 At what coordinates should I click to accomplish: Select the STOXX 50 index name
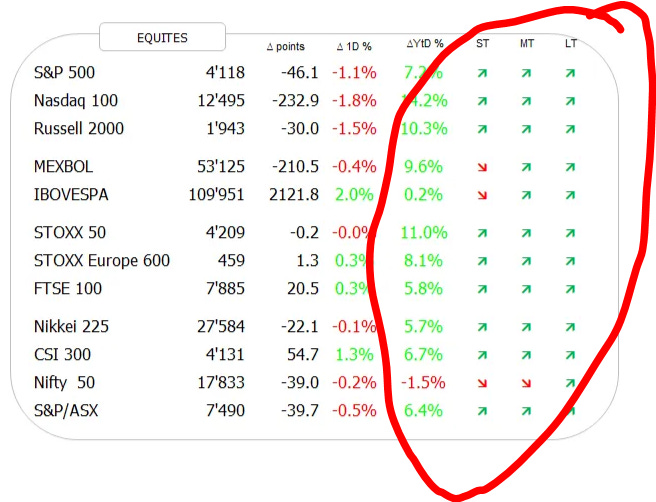click(70, 233)
